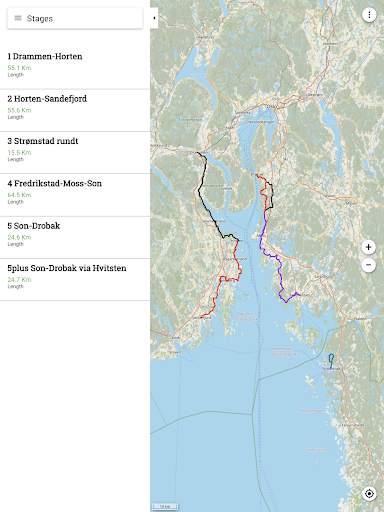
Task: Center map on my location
Action: tap(369, 494)
